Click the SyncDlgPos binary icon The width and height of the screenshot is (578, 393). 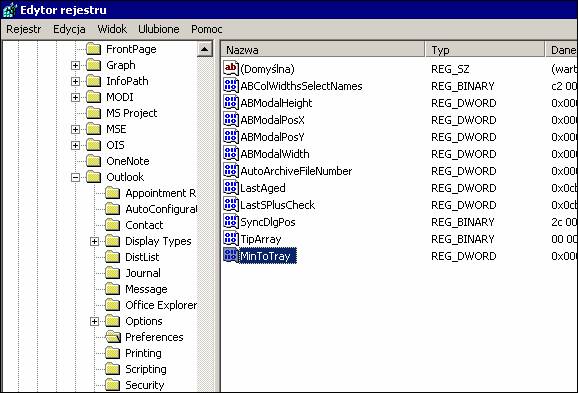point(231,222)
